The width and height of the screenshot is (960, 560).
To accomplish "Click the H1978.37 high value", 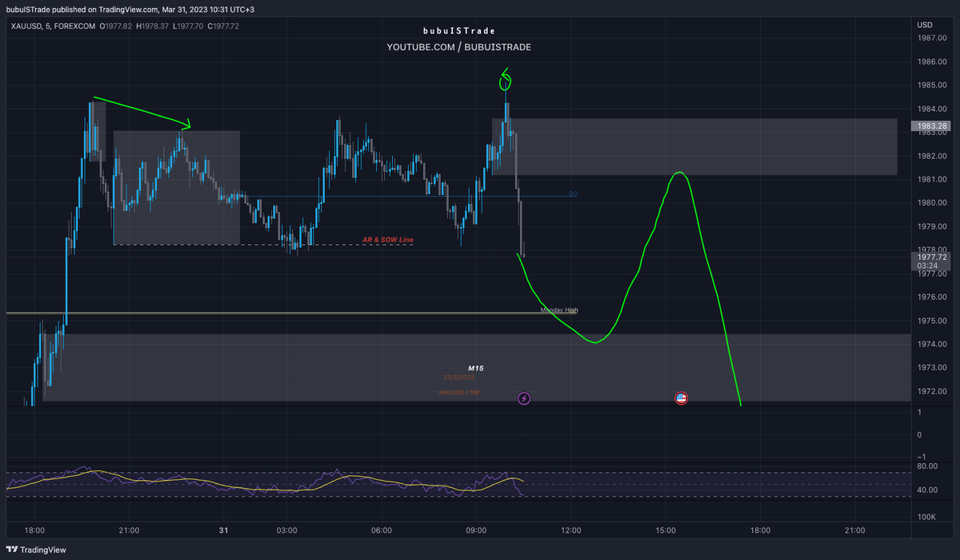I will tap(154, 26).
